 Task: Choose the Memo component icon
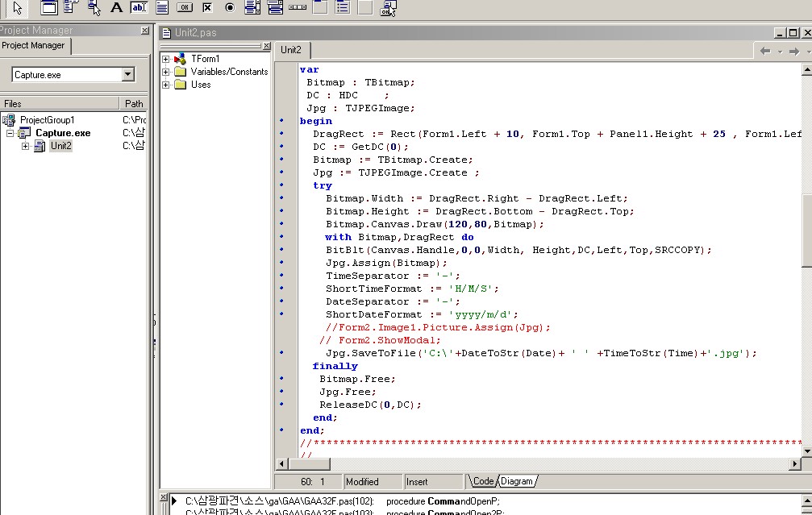click(x=162, y=8)
